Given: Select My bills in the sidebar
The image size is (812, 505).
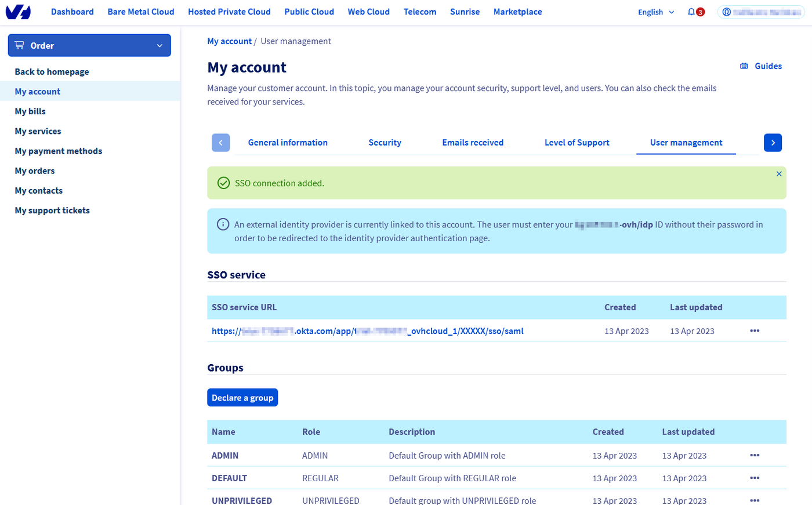Looking at the screenshot, I should click(x=30, y=111).
